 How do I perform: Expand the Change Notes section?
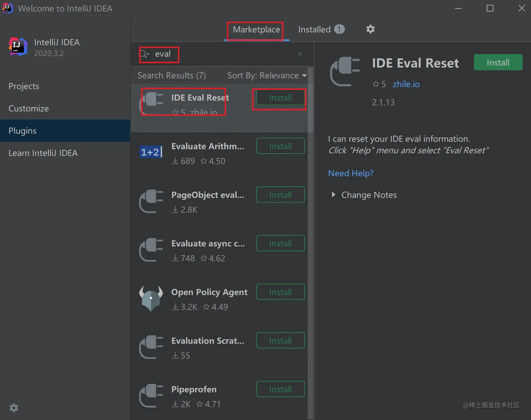[364, 195]
